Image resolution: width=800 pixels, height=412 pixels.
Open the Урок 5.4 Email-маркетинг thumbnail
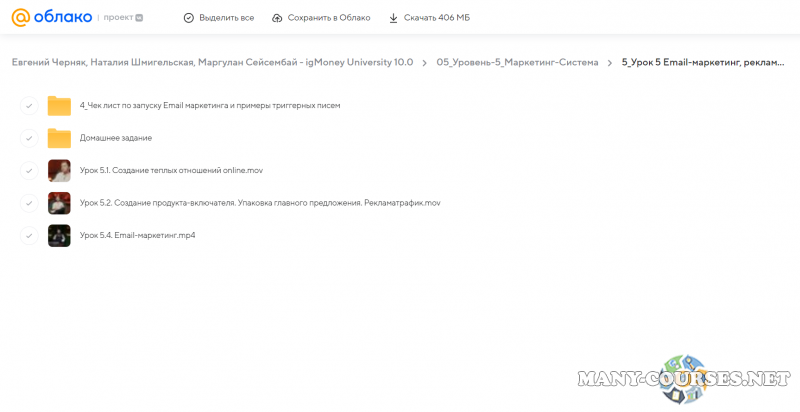coord(59,235)
